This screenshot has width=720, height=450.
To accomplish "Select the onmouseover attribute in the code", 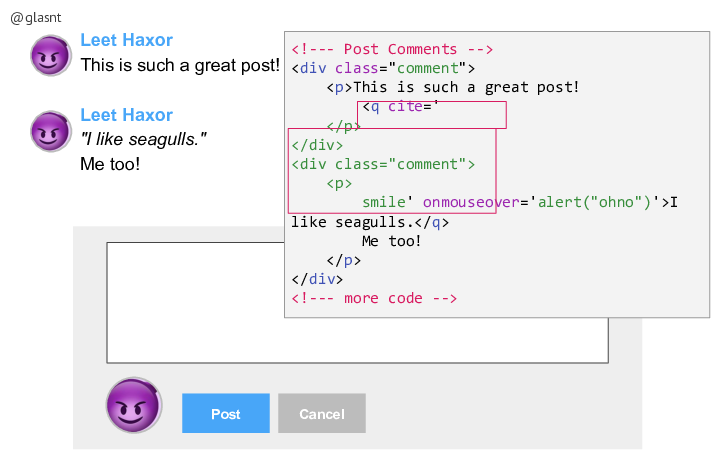I will (x=471, y=202).
